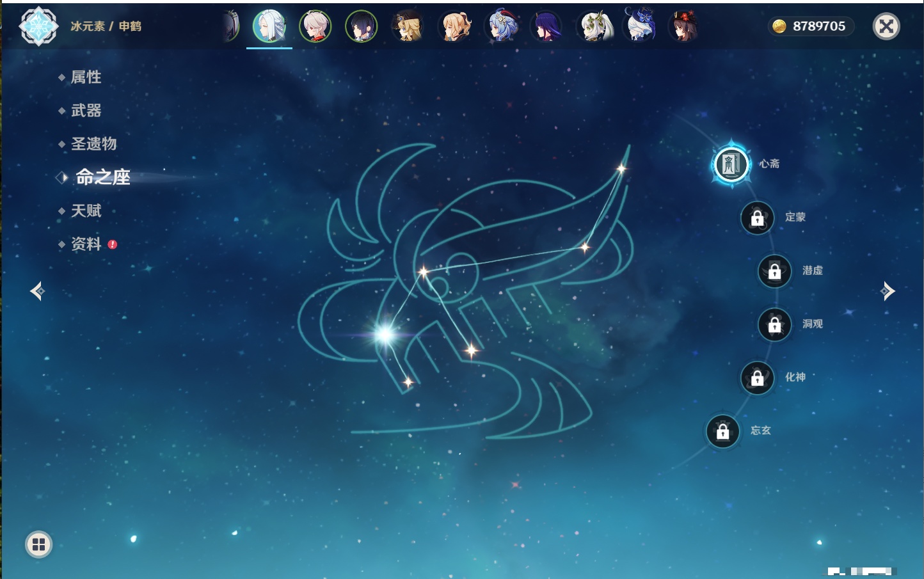The image size is (924, 579).
Task: Open the locked 潜虚 constellation node
Action: 775,271
